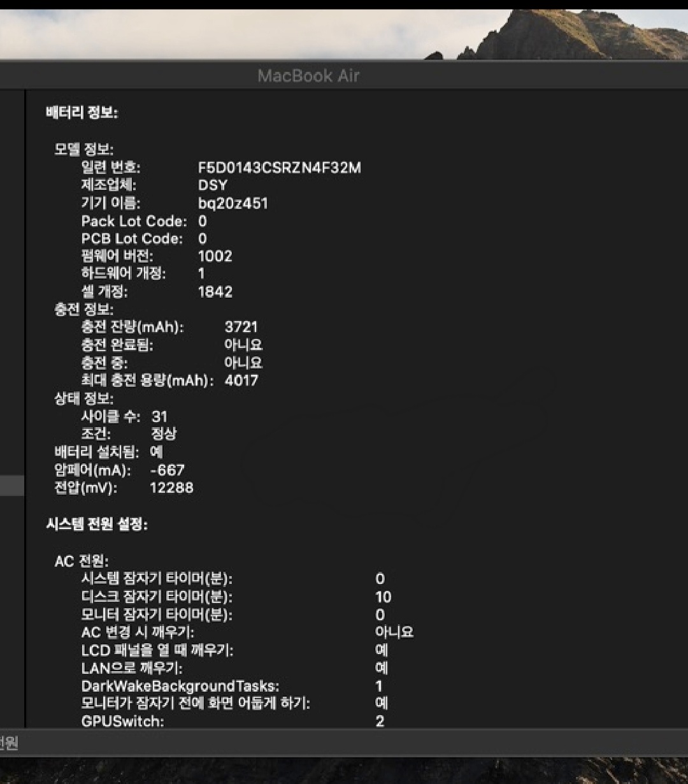Select device name bq20z451
The height and width of the screenshot is (784, 688).
tap(233, 203)
